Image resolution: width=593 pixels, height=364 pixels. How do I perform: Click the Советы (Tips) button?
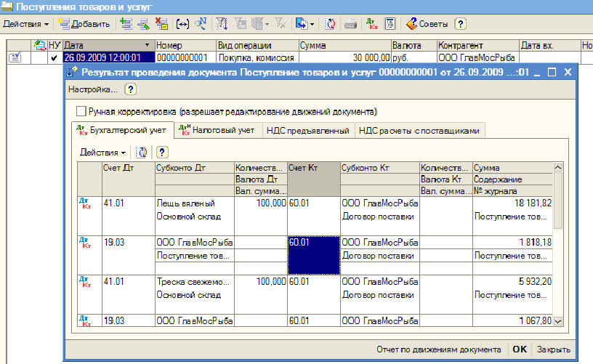click(427, 24)
